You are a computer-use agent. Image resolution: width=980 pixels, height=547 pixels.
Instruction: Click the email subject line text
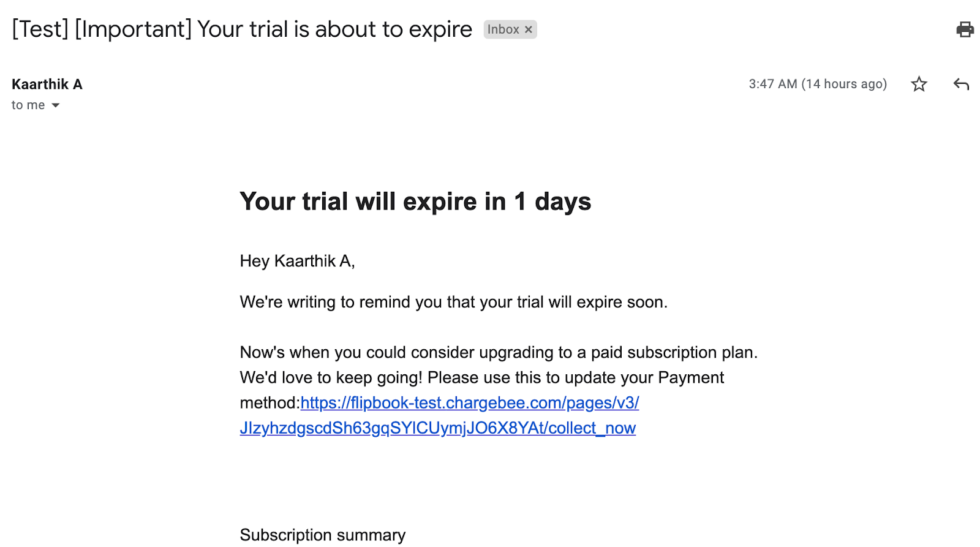242,29
